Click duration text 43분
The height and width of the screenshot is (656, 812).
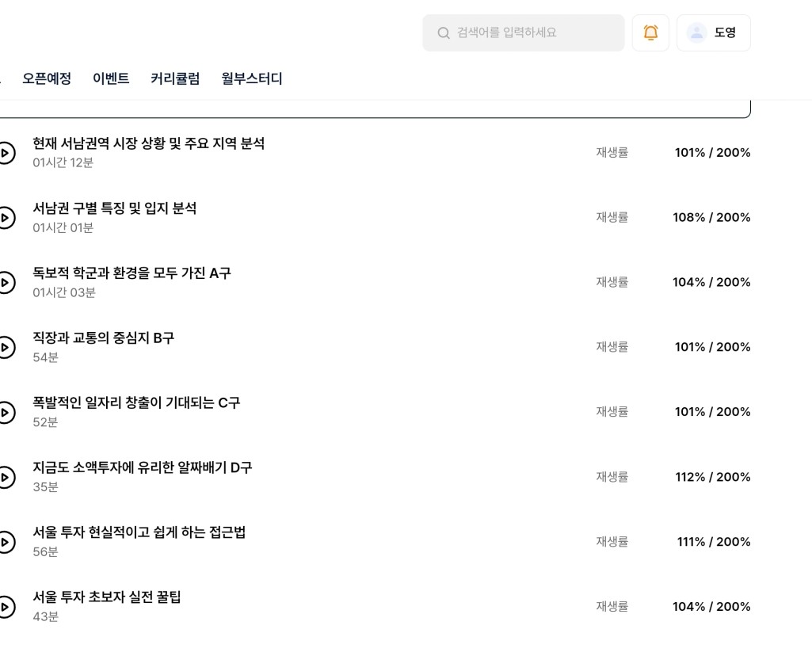coord(46,616)
